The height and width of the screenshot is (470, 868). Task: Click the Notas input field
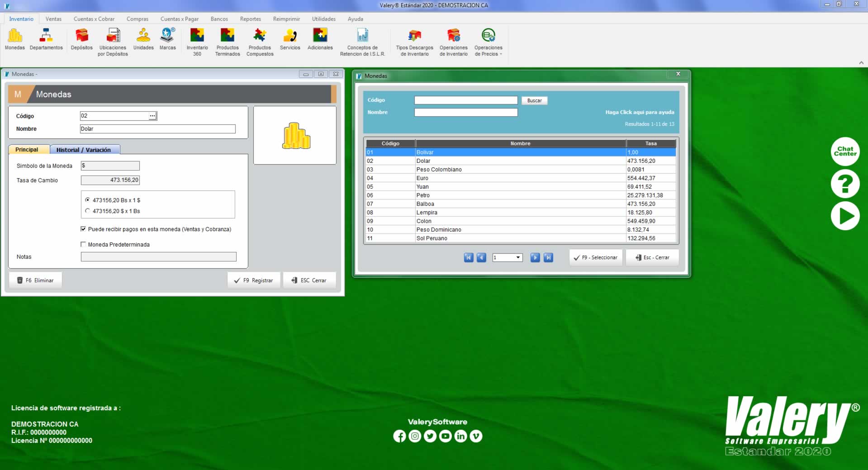158,257
